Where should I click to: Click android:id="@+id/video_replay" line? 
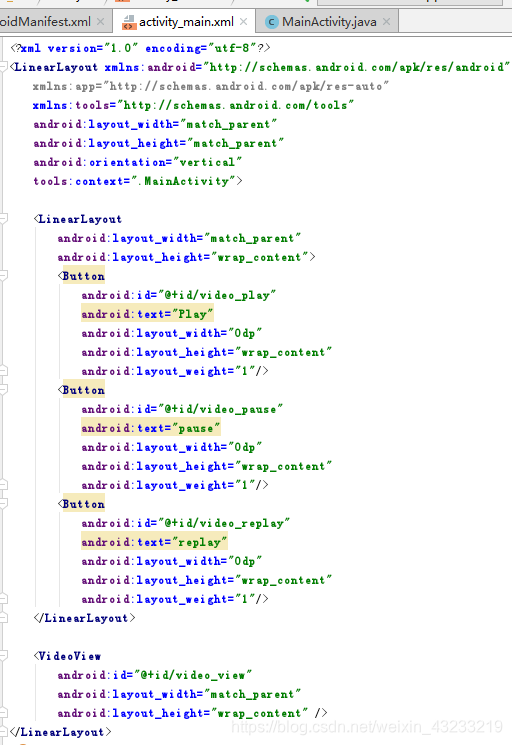(186, 523)
